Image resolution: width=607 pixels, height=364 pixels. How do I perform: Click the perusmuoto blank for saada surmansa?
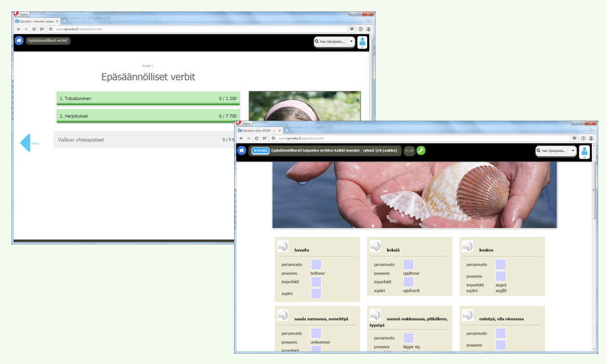point(316,333)
